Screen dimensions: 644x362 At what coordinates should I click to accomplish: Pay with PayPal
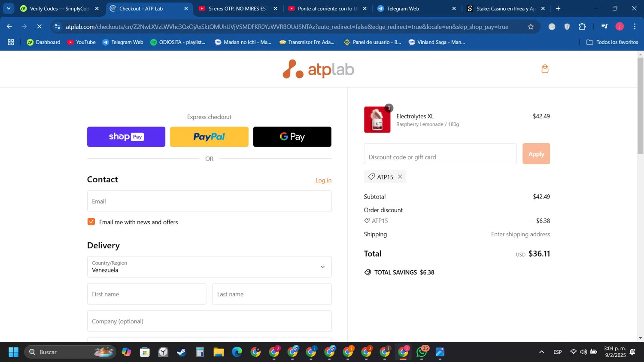(x=209, y=137)
